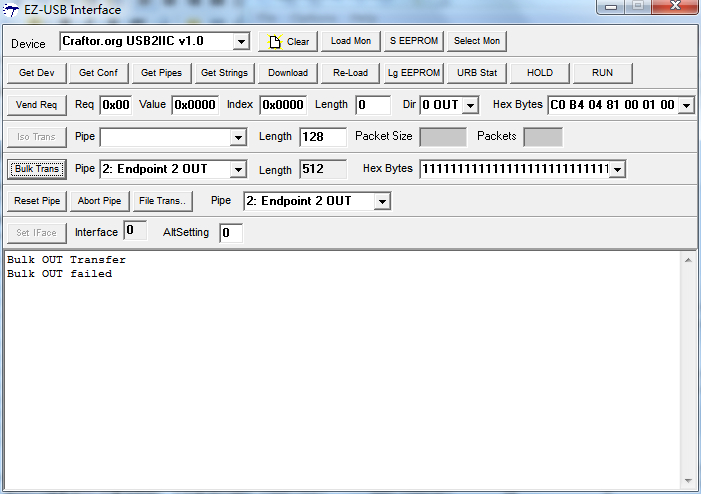The height and width of the screenshot is (494, 701).
Task: Expand the Vend Req Hex Bytes dropdown
Action: [685, 105]
